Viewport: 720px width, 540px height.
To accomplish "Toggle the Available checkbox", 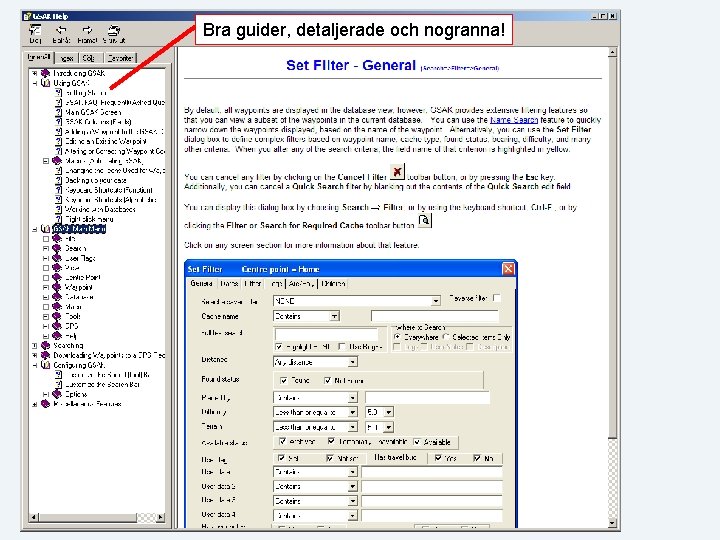I will pos(417,442).
